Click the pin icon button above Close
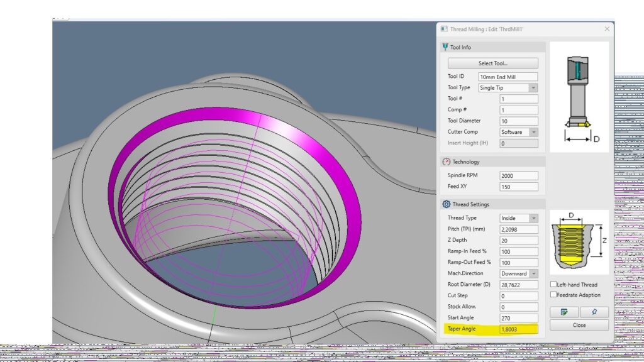 [594, 312]
